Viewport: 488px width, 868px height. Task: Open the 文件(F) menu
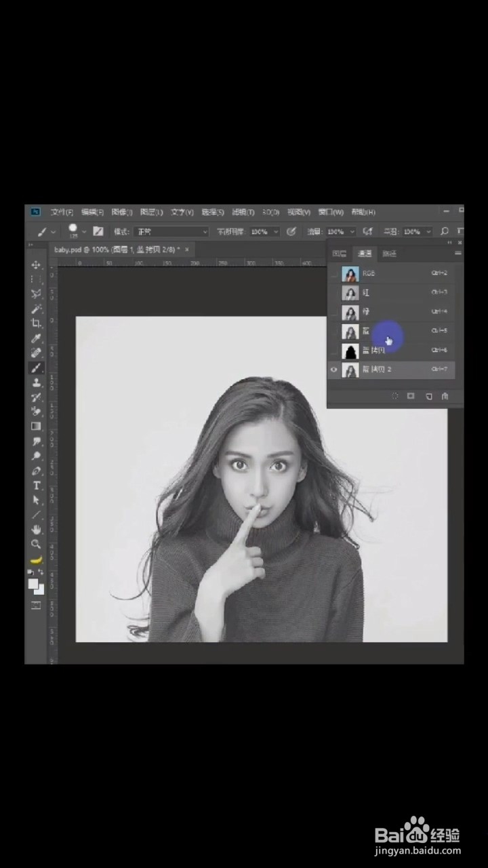62,212
